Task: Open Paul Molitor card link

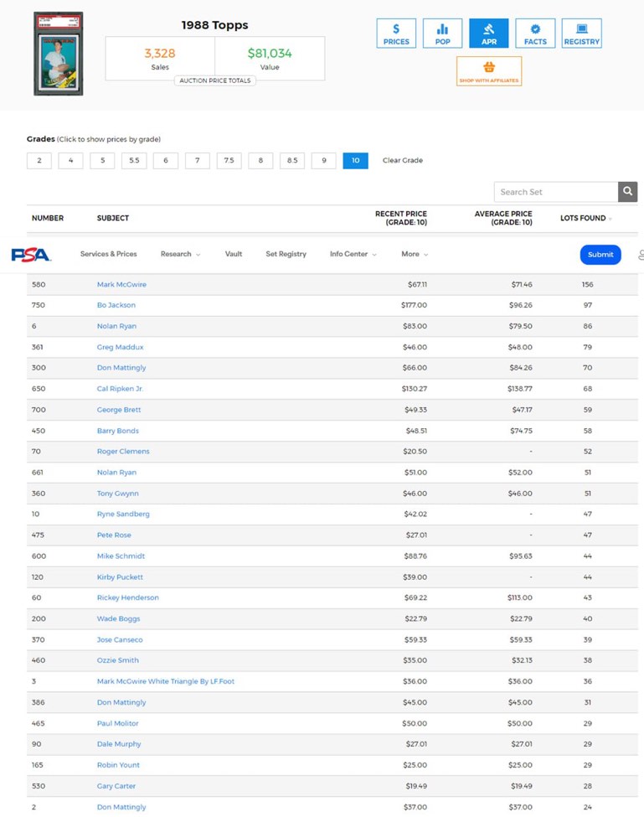Action: tap(117, 724)
